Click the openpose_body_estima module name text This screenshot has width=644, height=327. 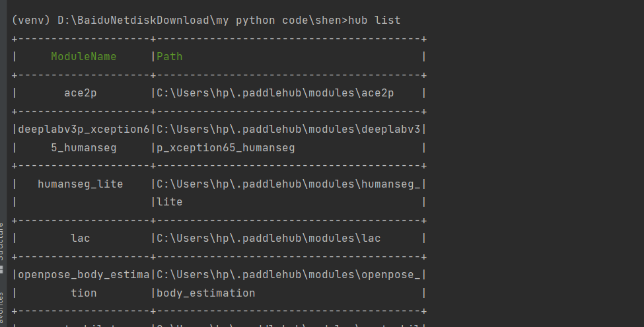(x=84, y=275)
